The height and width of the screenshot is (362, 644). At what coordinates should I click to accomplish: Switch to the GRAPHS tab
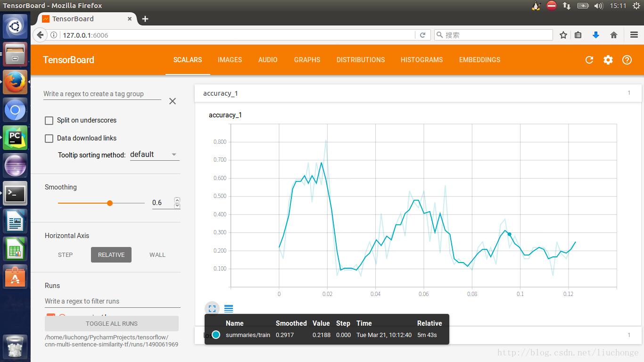tap(307, 60)
